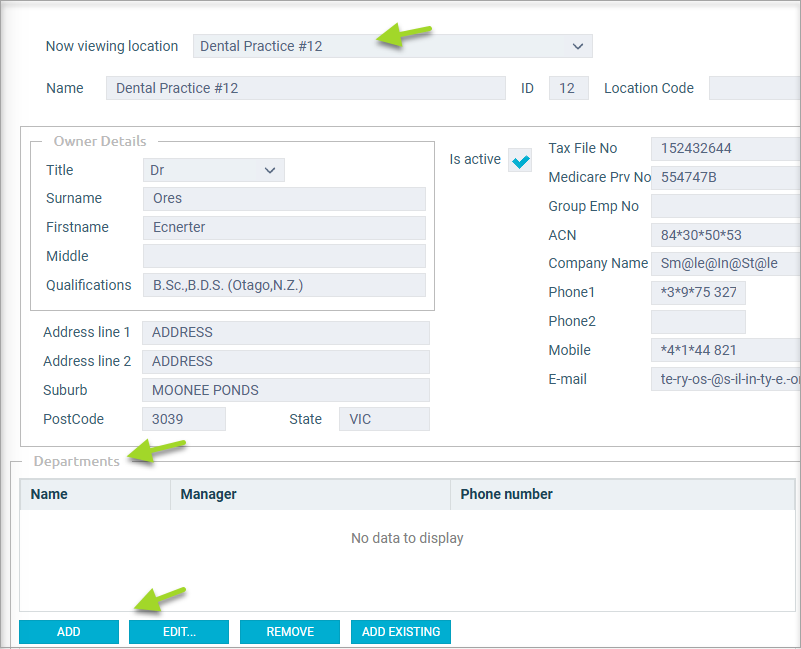Click the Tax File No field

pos(725,148)
